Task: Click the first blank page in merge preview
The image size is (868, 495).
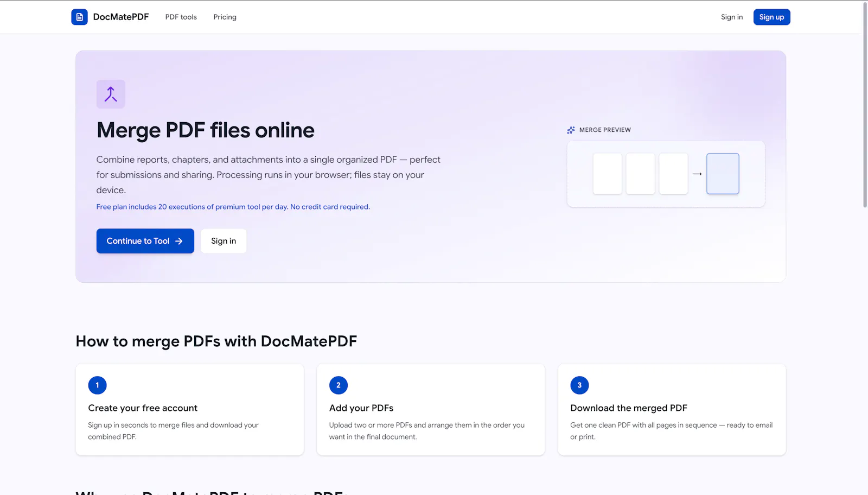Action: [608, 174]
